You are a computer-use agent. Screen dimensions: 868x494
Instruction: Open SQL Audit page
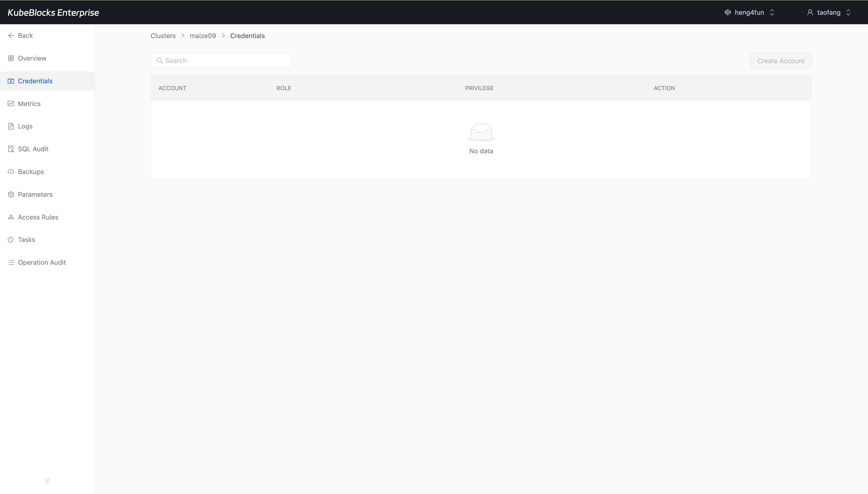coord(48,149)
